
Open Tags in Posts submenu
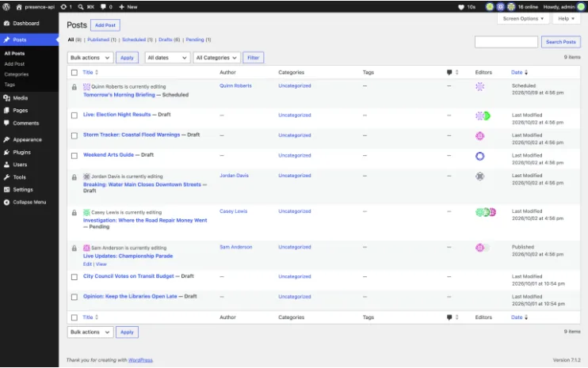click(x=10, y=85)
